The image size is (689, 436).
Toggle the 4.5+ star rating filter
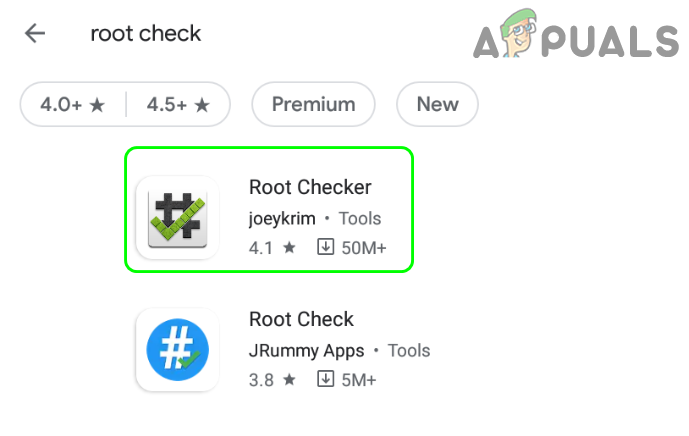(x=179, y=104)
